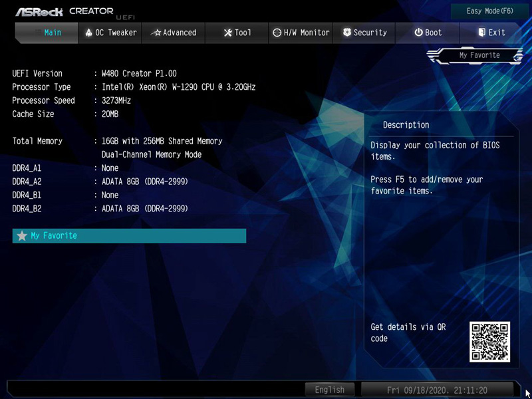The height and width of the screenshot is (399, 532).
Task: Click the Dual-Channel Memory Mode text
Action: point(152,155)
